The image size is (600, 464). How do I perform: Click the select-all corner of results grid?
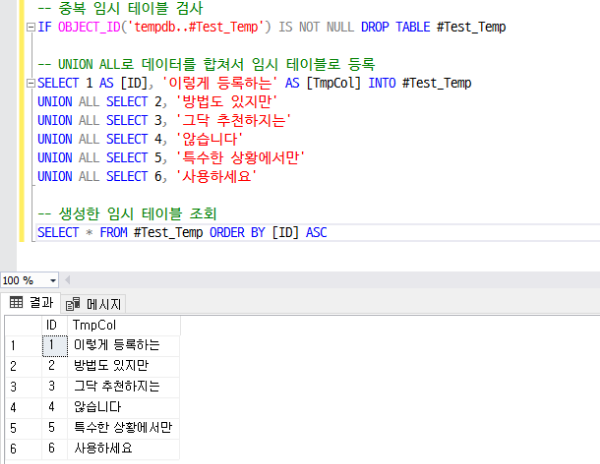23,325
